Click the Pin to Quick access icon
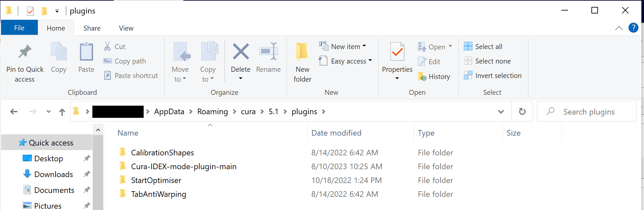 25,52
